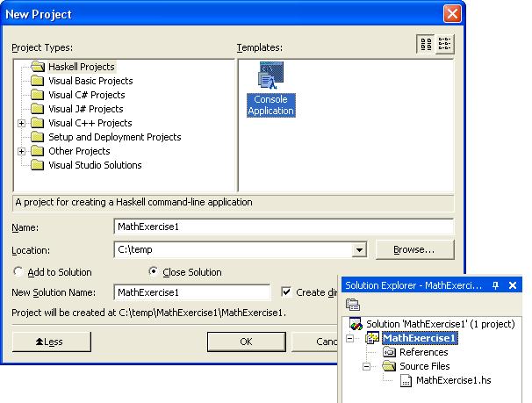
Task: Click the References node icon
Action: (389, 352)
